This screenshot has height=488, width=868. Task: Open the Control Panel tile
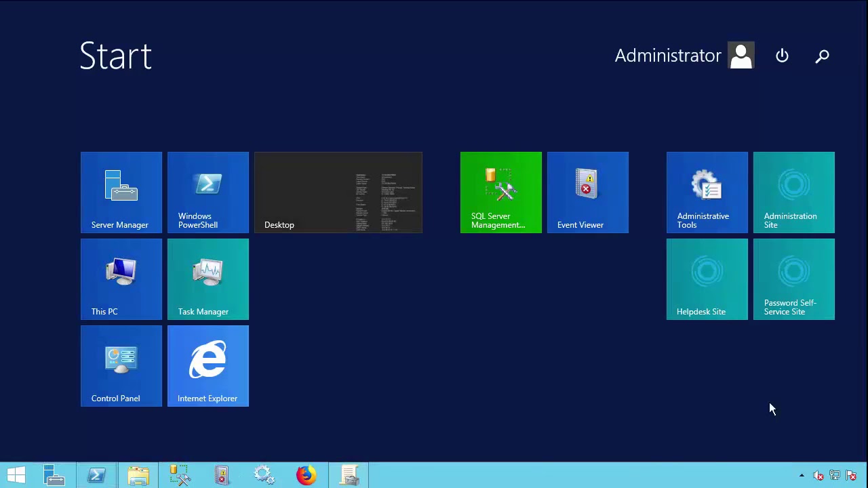click(121, 366)
